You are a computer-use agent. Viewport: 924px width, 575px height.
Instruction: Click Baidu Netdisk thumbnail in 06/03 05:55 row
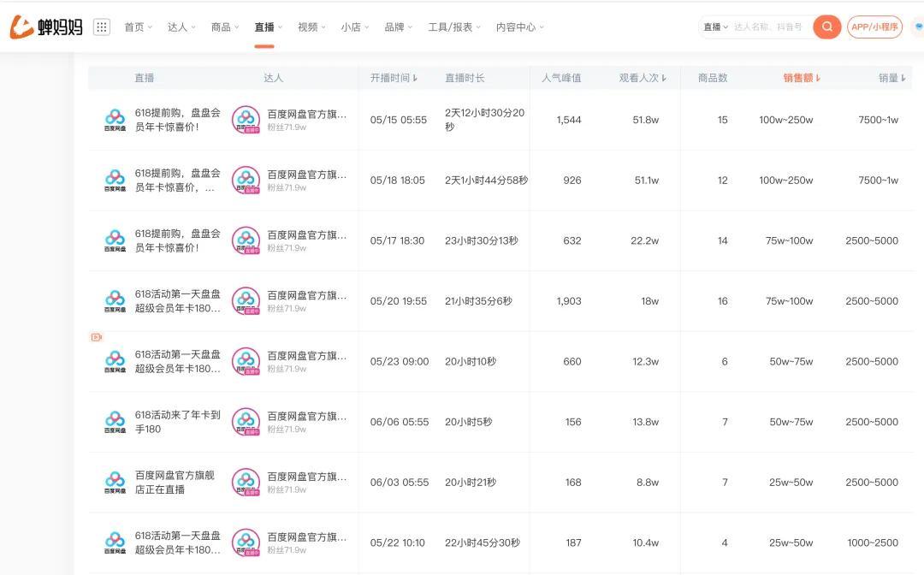115,482
